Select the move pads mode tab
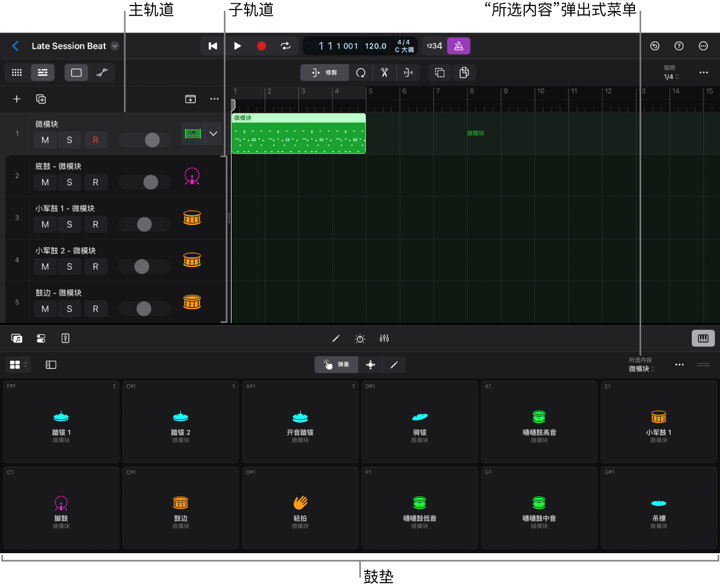The image size is (720, 588). tap(370, 365)
